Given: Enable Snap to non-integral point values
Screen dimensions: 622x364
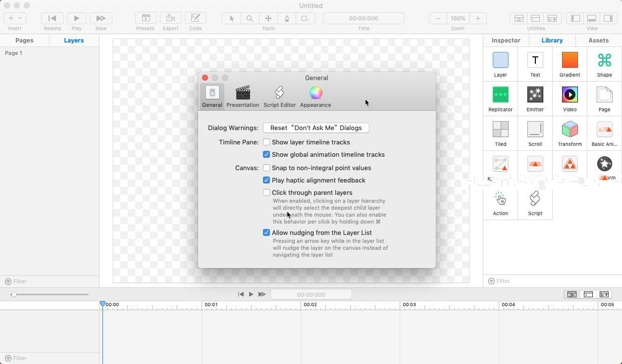Looking at the screenshot, I should tap(266, 168).
